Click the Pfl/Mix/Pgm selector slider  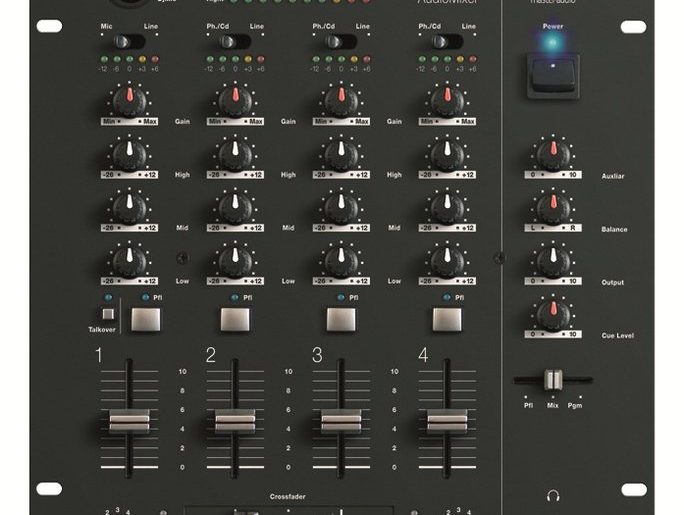(x=553, y=380)
